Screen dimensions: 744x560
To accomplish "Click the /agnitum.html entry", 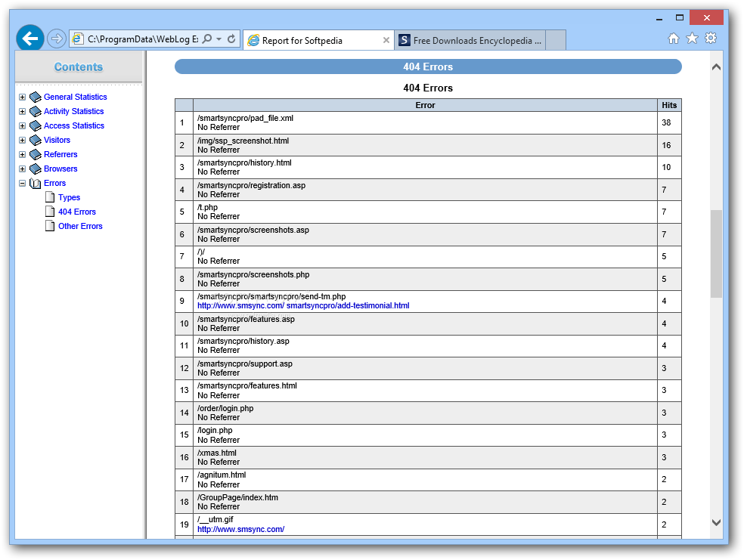I will (222, 475).
